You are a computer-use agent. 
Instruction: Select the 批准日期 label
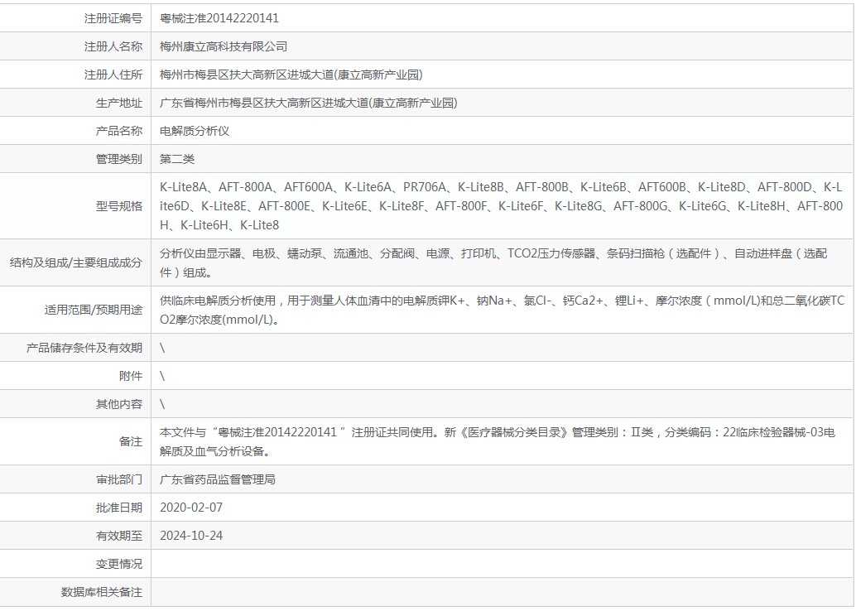pyautogui.click(x=119, y=508)
